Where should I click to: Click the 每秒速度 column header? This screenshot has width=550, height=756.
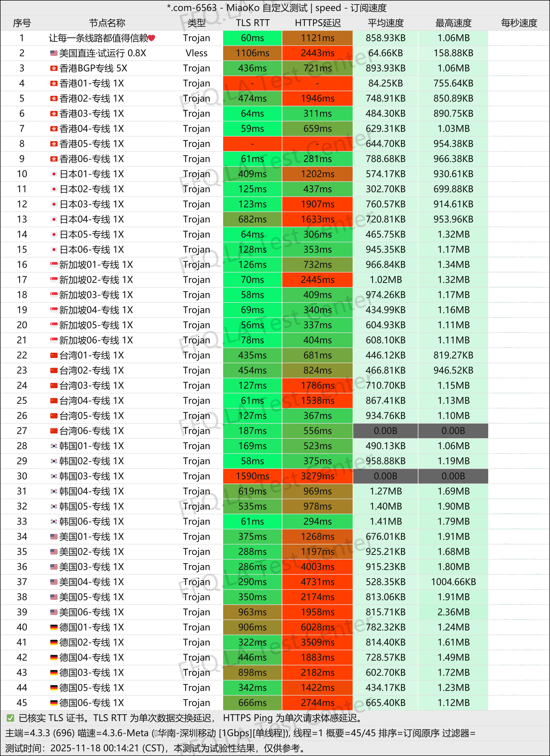click(519, 23)
